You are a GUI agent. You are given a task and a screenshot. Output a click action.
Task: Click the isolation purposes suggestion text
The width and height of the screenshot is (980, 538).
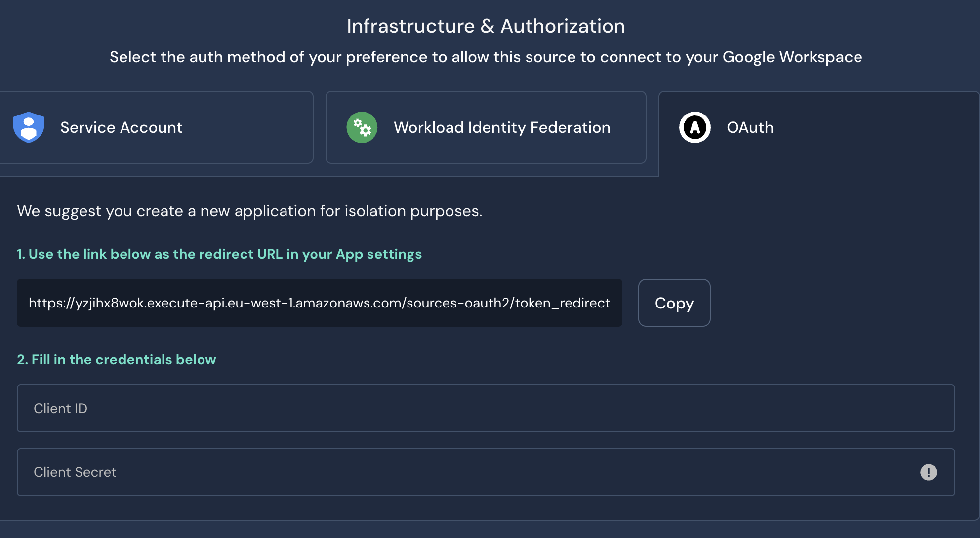(x=249, y=211)
